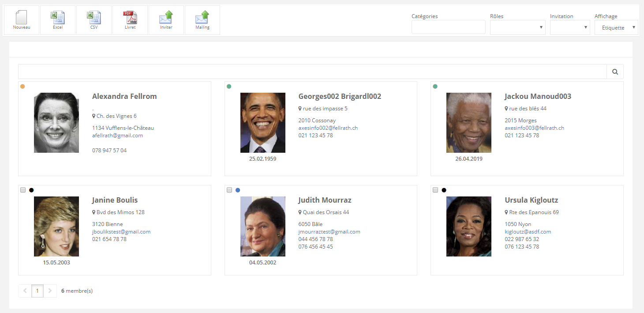Click the orange status dot on Alexandra's card
Image resolution: width=644 pixels, height=313 pixels.
pyautogui.click(x=23, y=87)
